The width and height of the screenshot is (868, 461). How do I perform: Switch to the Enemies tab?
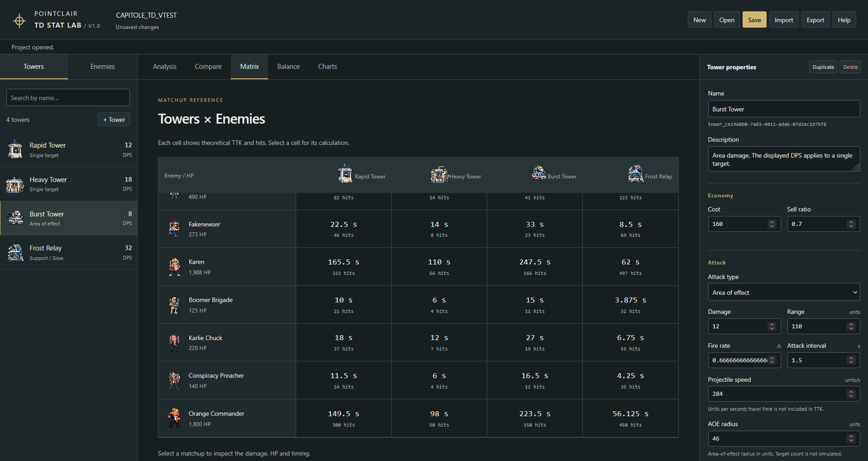(x=102, y=67)
